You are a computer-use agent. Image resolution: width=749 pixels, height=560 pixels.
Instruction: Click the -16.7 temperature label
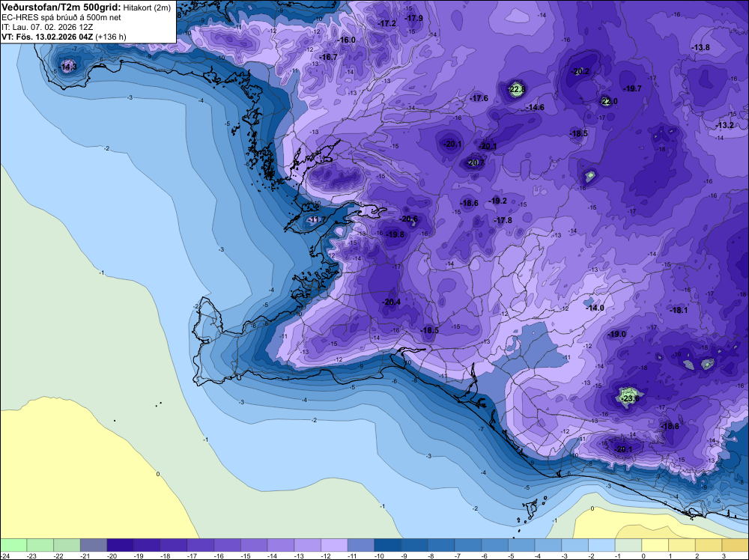(328, 58)
